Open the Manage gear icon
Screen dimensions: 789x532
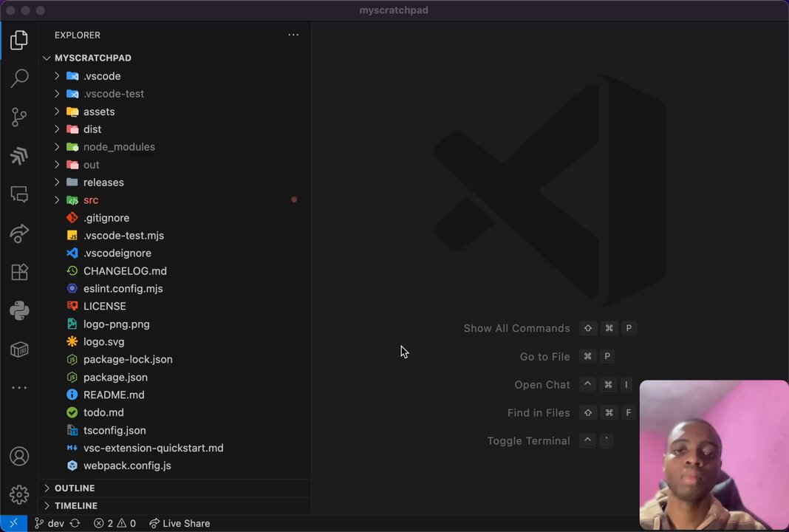click(x=19, y=495)
